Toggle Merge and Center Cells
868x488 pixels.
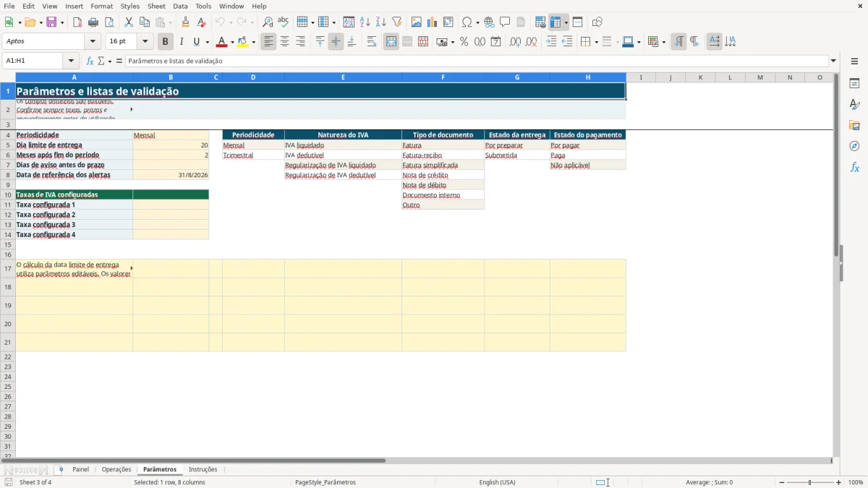[x=391, y=42]
